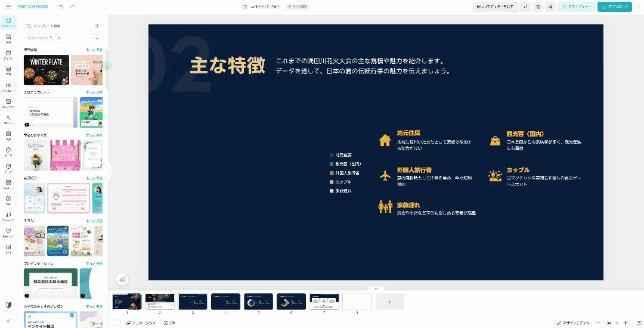Collapse the sidebar with double-chevron icon
This screenshot has width=644, height=328.
tap(8, 321)
